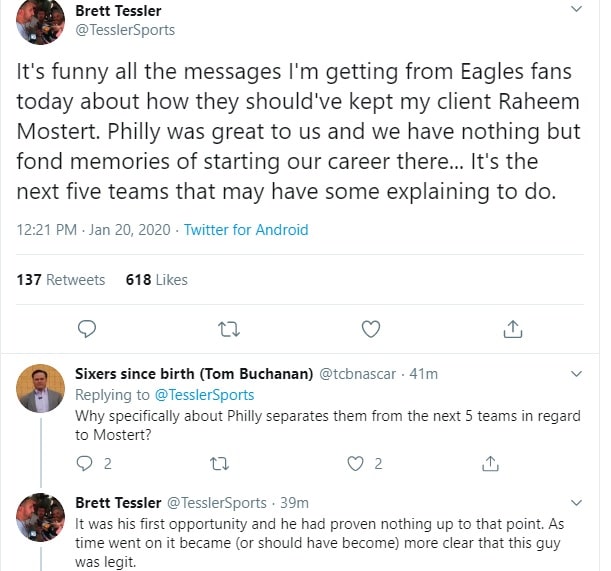Reply to Brett Tessler's main tweet
This screenshot has height=571, width=611.
(87, 328)
